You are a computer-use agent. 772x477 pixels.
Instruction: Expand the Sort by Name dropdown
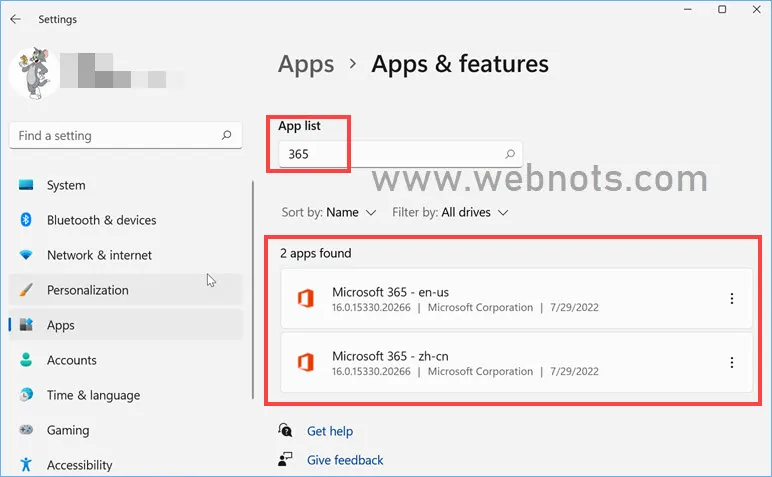point(329,212)
